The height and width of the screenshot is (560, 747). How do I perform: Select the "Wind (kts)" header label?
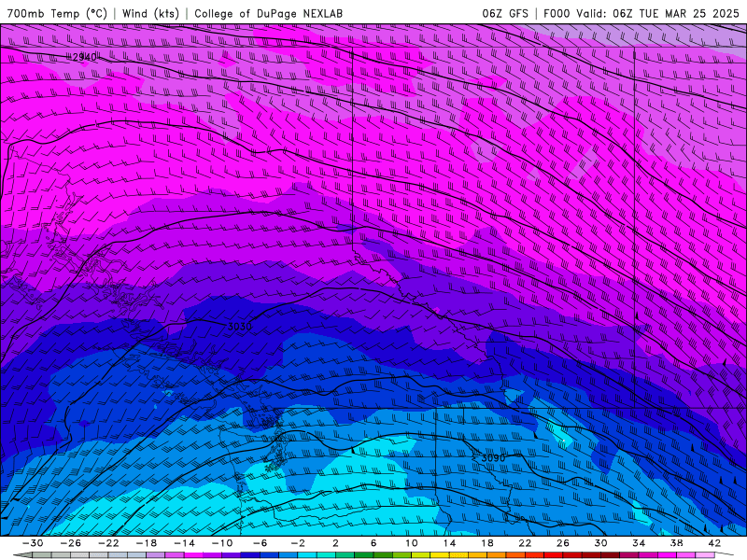150,13
